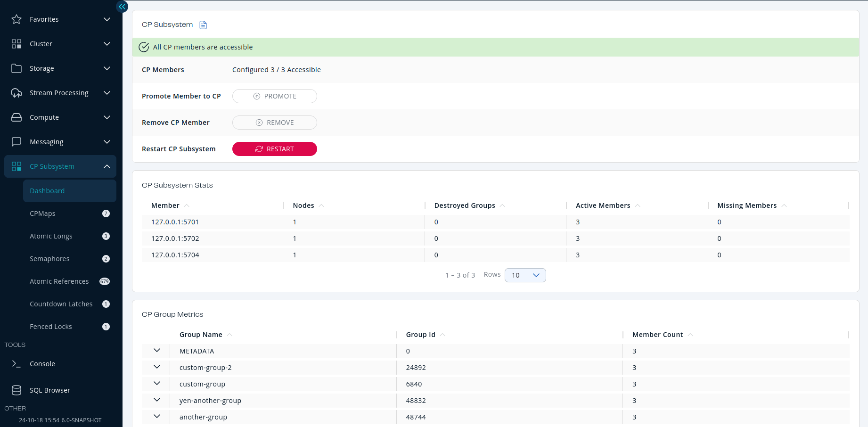Open the CP Subsystem documentation icon
The height and width of the screenshot is (427, 868).
(203, 25)
